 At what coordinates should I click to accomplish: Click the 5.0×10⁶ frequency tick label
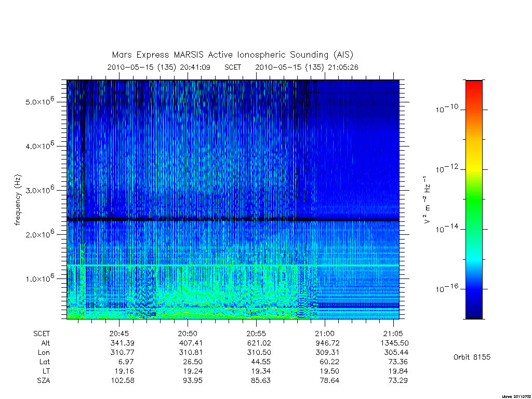point(39,101)
